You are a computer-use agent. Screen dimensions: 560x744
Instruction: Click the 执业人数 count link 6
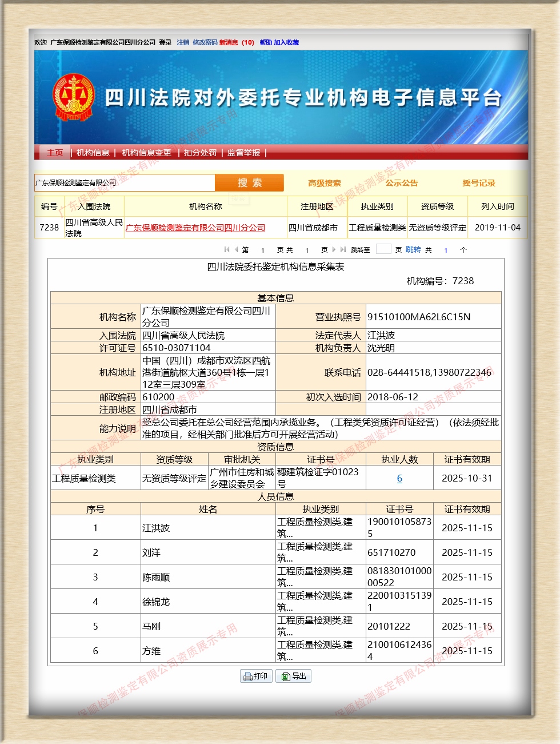[399, 478]
